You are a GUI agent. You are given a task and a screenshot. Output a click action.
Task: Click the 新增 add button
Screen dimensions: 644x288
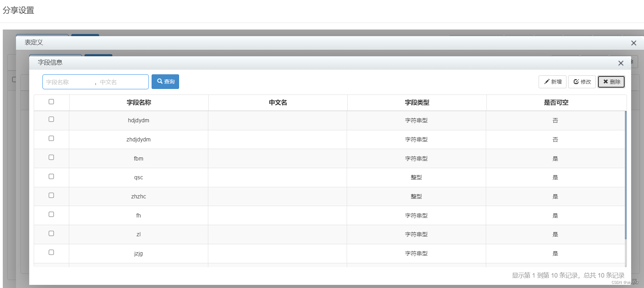[553, 82]
